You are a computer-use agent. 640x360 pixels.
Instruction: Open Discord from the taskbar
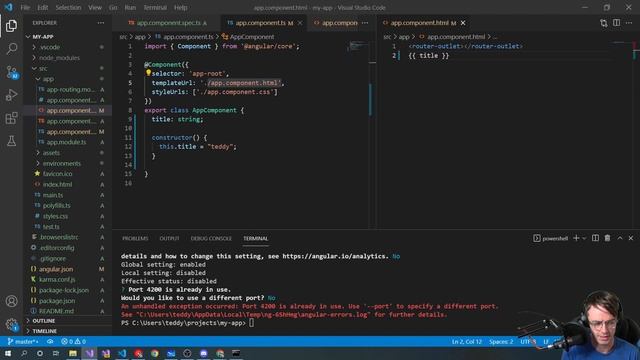(x=203, y=353)
